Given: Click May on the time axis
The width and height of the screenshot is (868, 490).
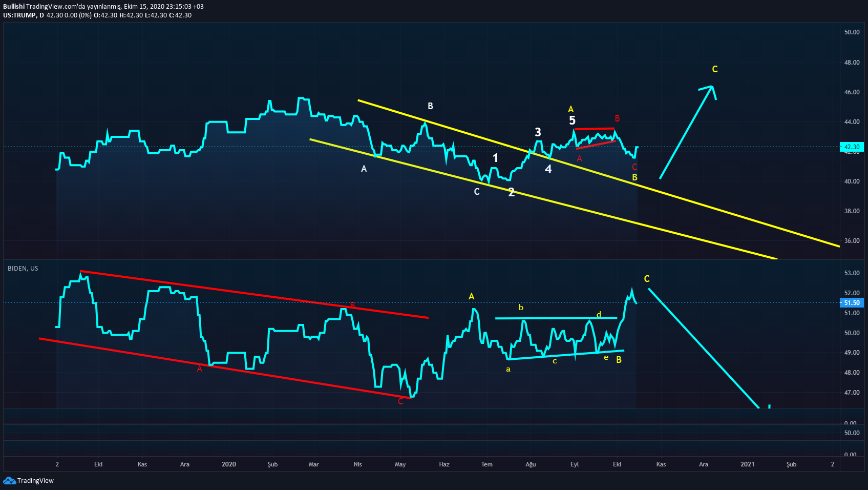Looking at the screenshot, I should tap(400, 464).
